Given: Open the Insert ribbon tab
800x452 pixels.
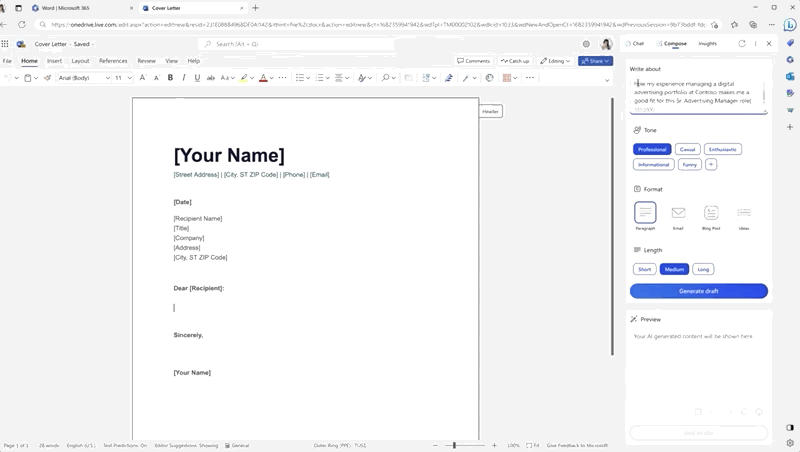Looking at the screenshot, I should (54, 61).
